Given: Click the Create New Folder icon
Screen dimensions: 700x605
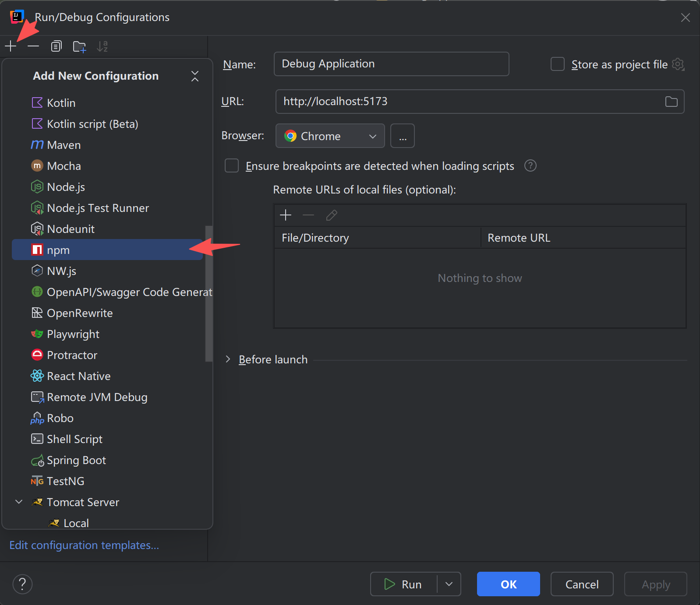Looking at the screenshot, I should pos(79,46).
